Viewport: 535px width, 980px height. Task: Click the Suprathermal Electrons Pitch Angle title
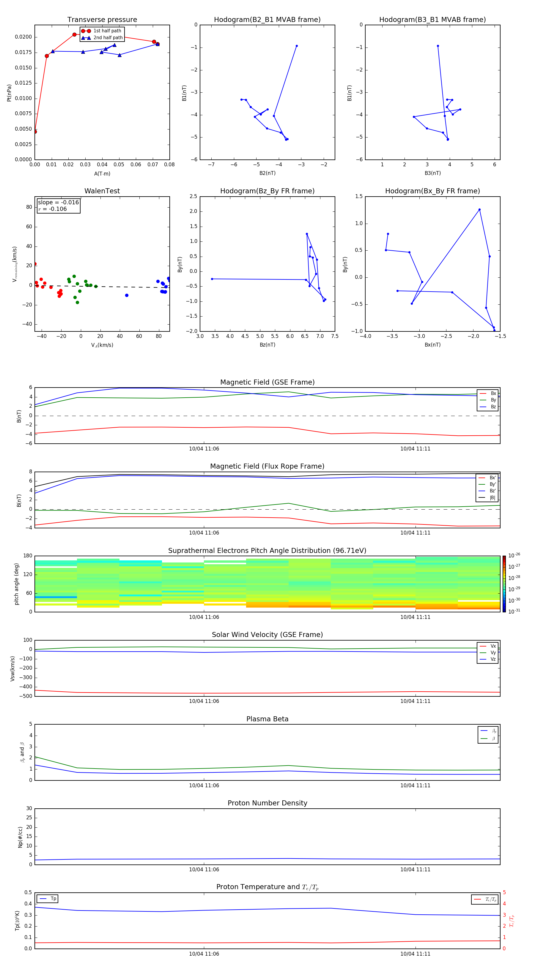pyautogui.click(x=267, y=551)
